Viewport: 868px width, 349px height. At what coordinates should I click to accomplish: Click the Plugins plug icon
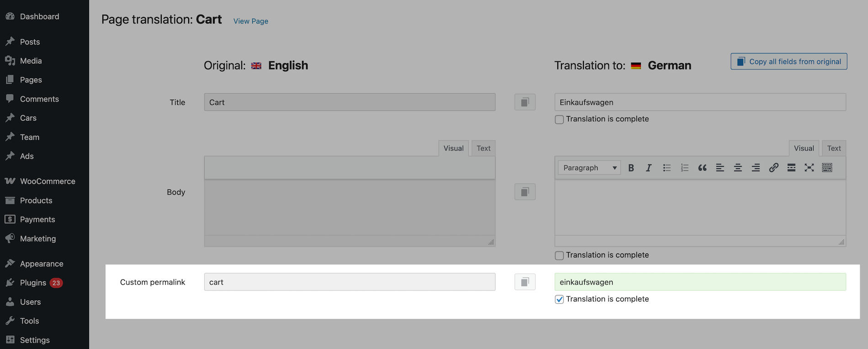tap(10, 283)
